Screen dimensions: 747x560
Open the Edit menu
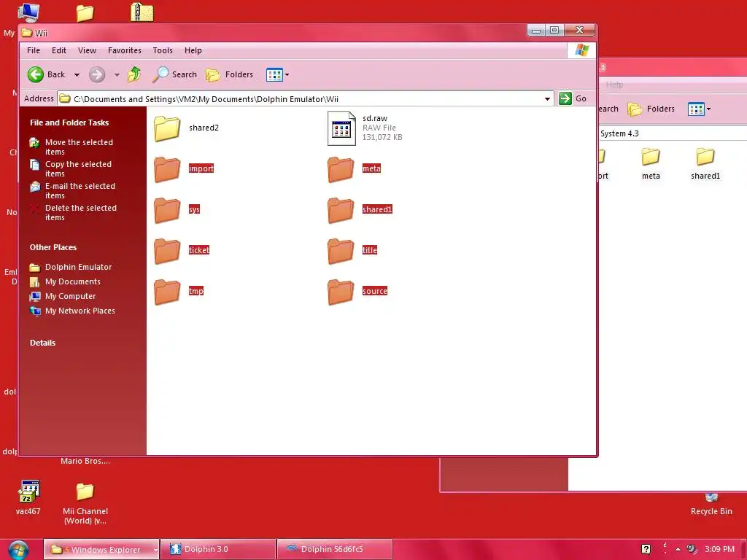pos(59,50)
